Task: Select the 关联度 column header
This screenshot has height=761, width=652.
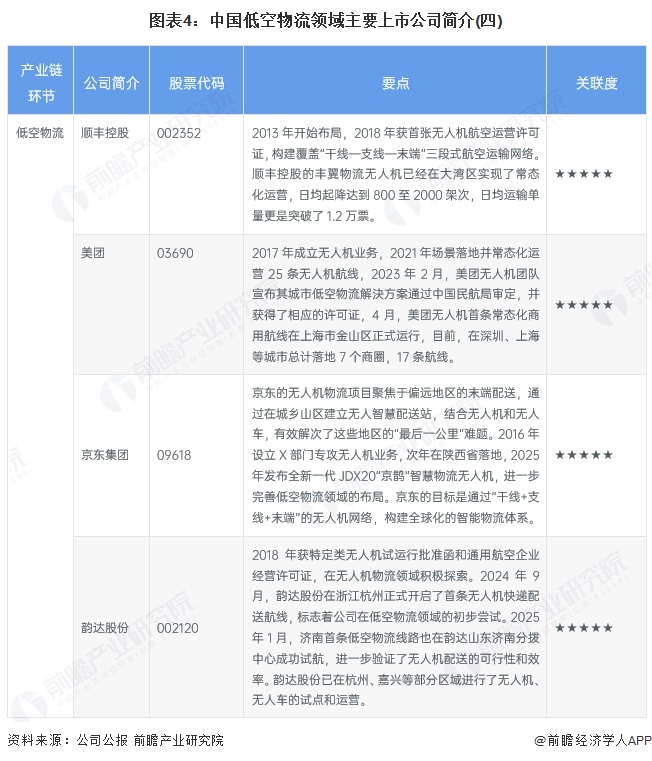Action: point(597,81)
